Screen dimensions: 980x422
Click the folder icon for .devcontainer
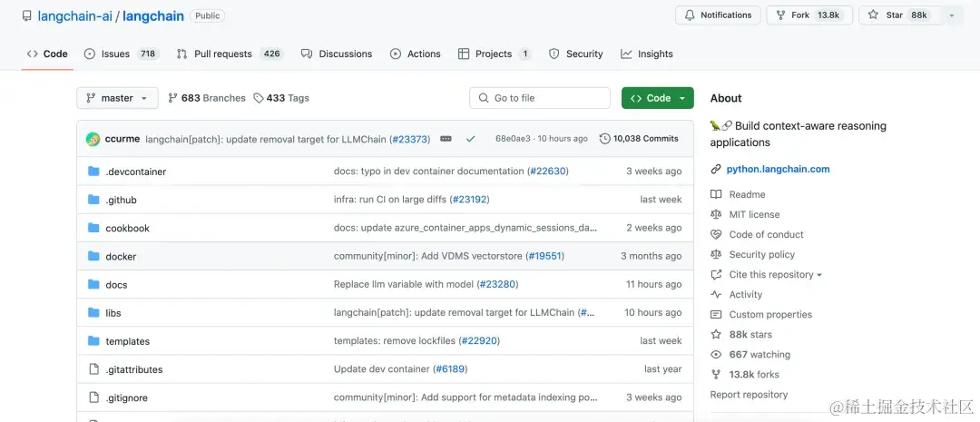(x=93, y=172)
